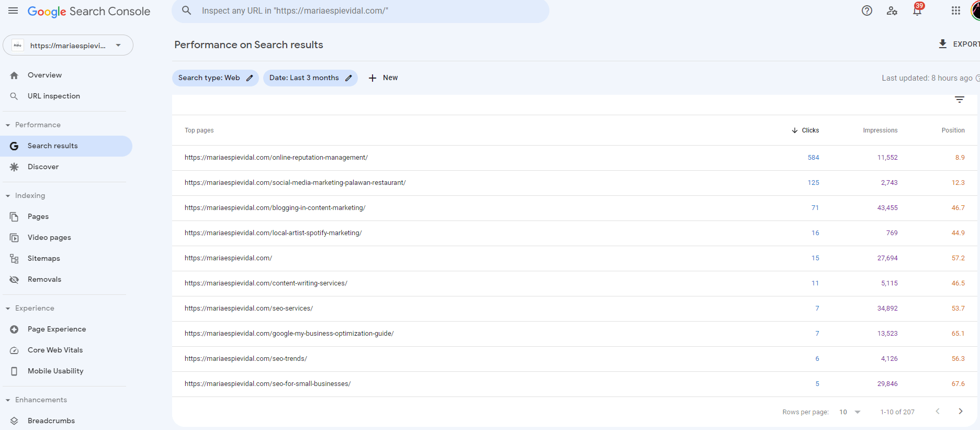Click the google-my-business-optimization-guide URL row
The image size is (980, 430).
[x=575, y=334]
